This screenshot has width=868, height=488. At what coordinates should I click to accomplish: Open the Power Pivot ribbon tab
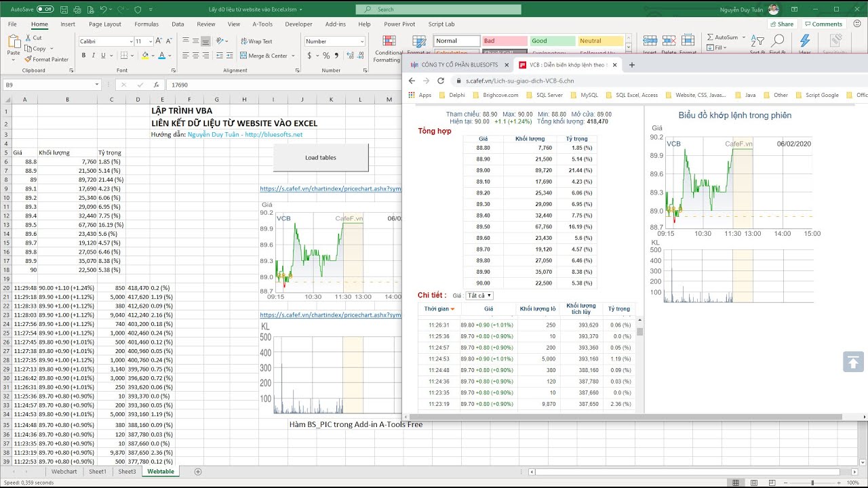pyautogui.click(x=399, y=24)
